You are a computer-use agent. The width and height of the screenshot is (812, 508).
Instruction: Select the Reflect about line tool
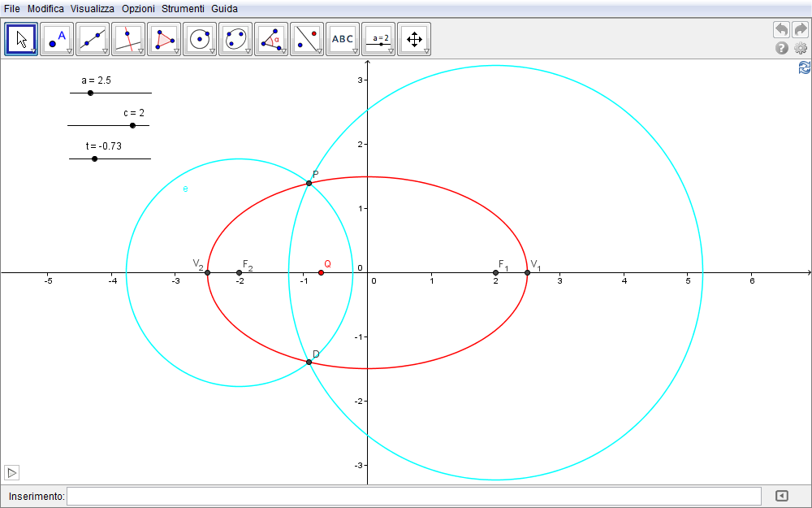coord(307,39)
